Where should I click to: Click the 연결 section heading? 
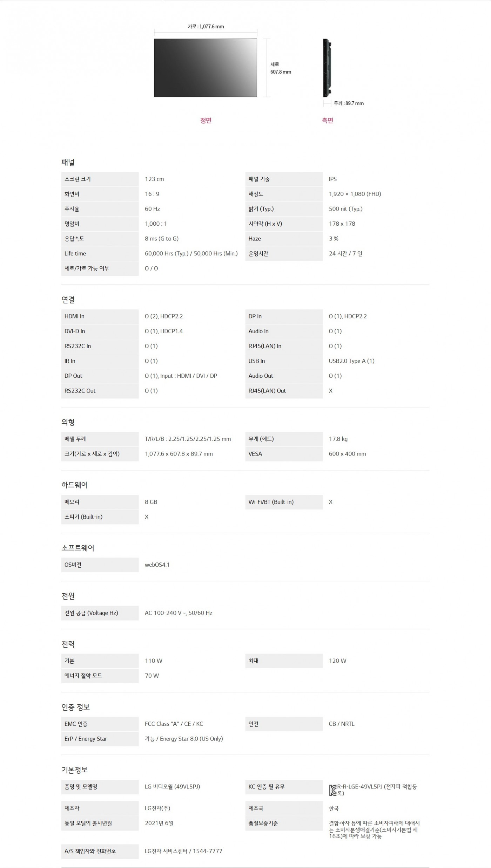[x=68, y=300]
